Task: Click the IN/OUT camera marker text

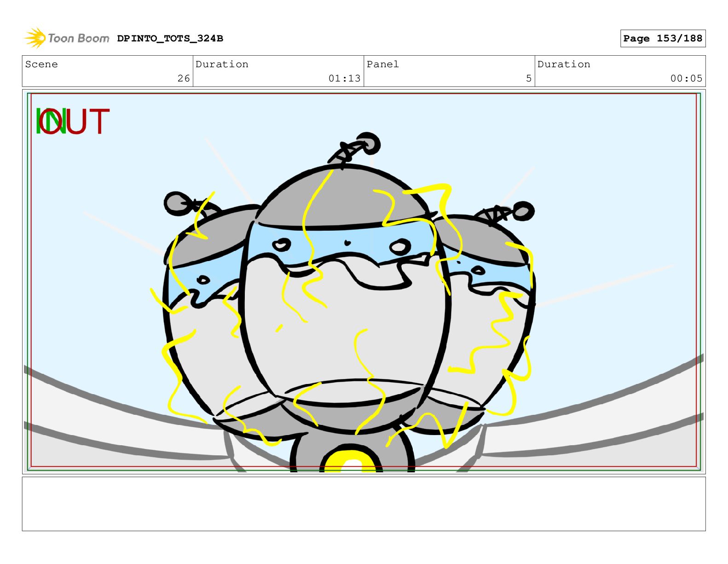Action: [x=73, y=122]
